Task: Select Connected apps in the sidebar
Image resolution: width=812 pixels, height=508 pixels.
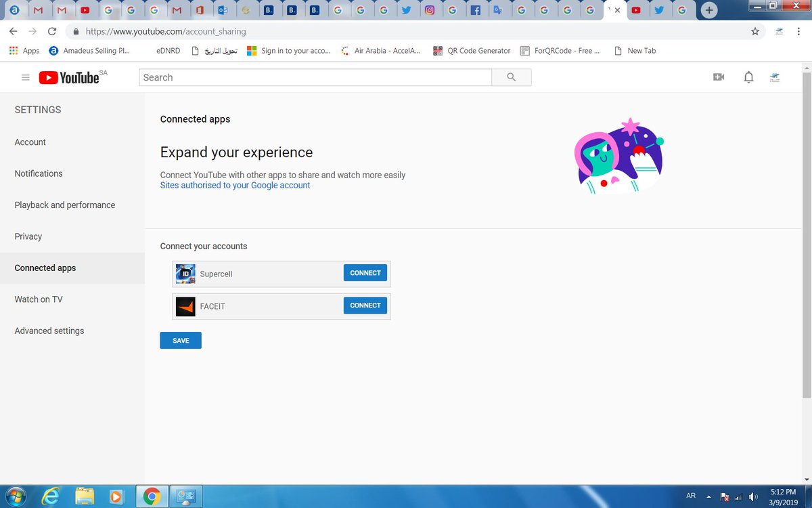Action: coord(72,268)
